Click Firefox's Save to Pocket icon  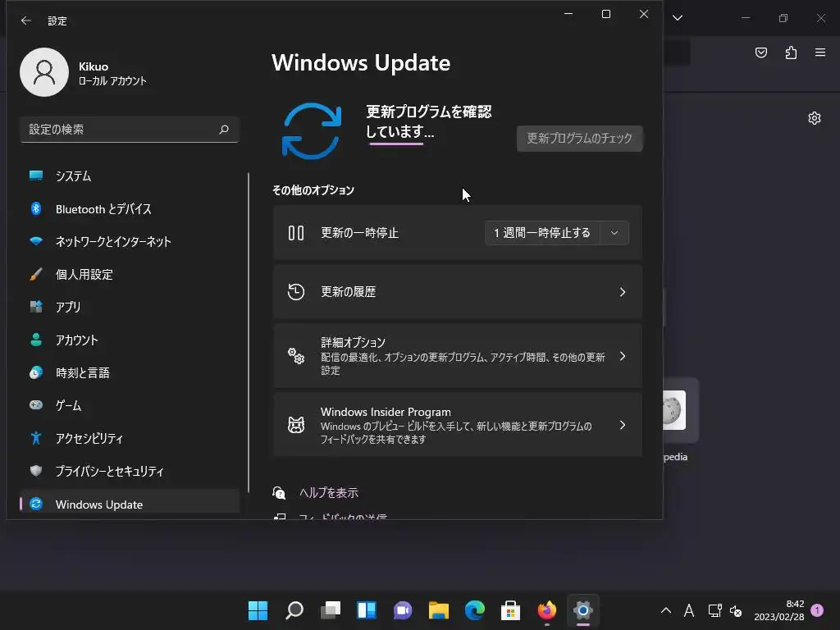(760, 52)
